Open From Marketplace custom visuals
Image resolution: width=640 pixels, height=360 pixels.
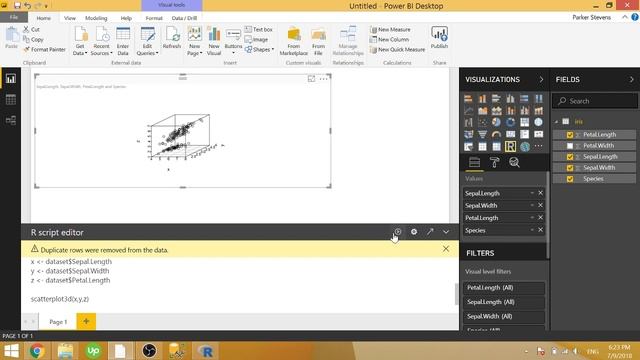(293, 41)
